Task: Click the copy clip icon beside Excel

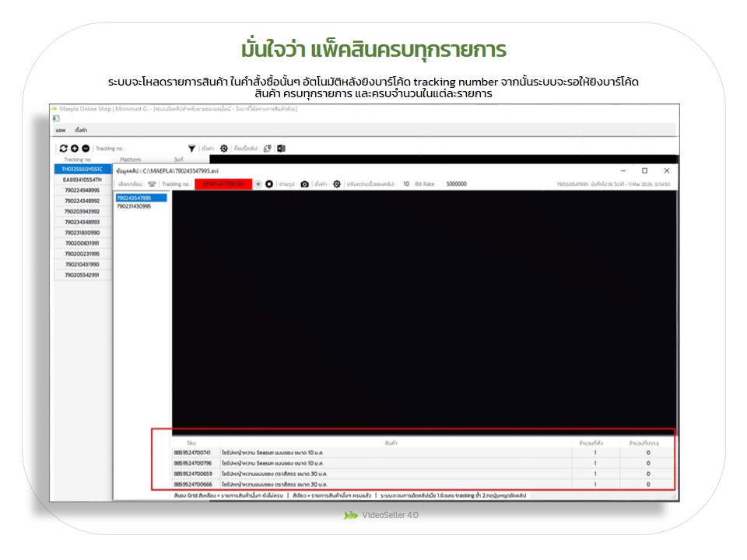Action: point(267,148)
